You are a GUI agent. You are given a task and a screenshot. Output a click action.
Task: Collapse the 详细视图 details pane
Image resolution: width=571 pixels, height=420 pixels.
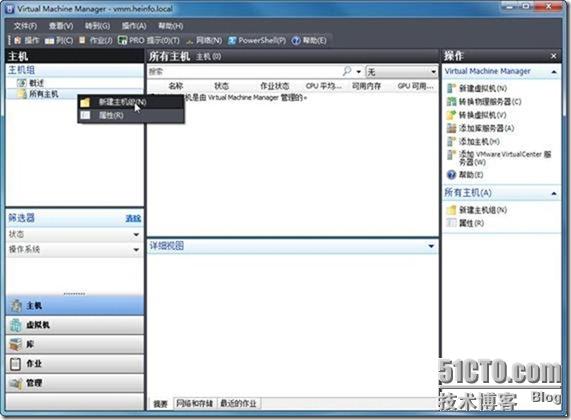(431, 246)
